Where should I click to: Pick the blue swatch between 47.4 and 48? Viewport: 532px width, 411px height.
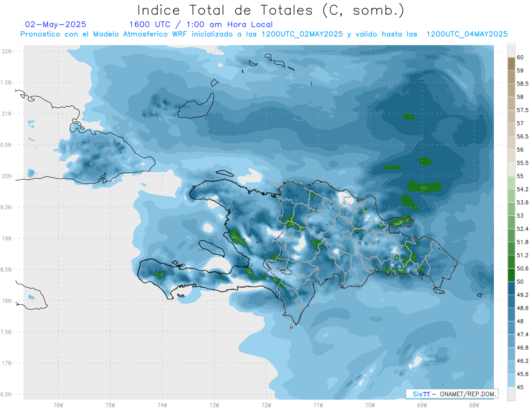[511, 328]
